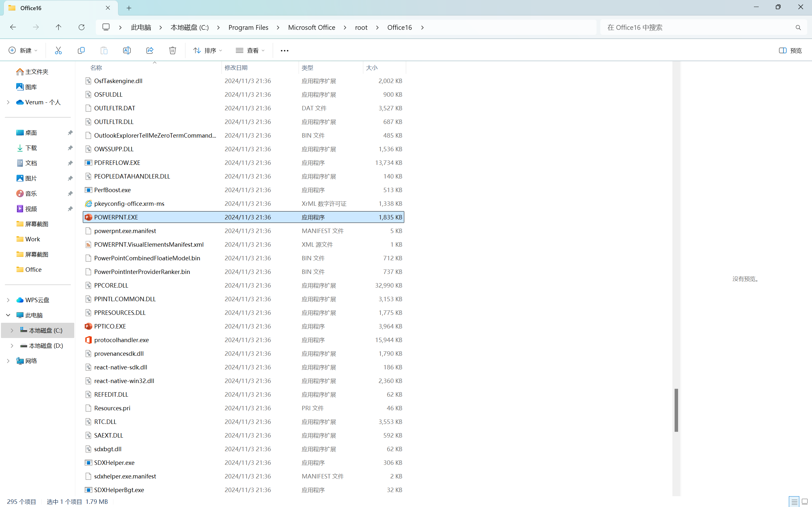This screenshot has height=507, width=812.
Task: Expand the 本地磁盘 (D:) tree node
Action: 12,346
